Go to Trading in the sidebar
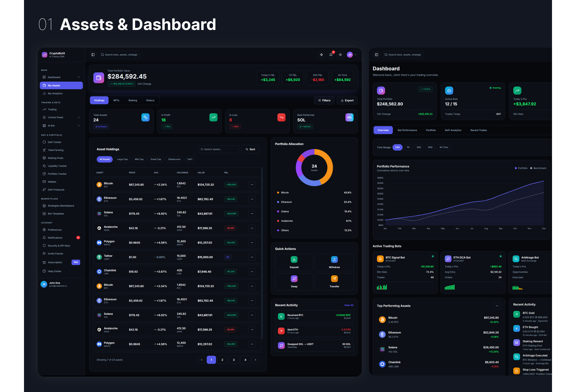The width and height of the screenshot is (576, 392). tap(61, 109)
